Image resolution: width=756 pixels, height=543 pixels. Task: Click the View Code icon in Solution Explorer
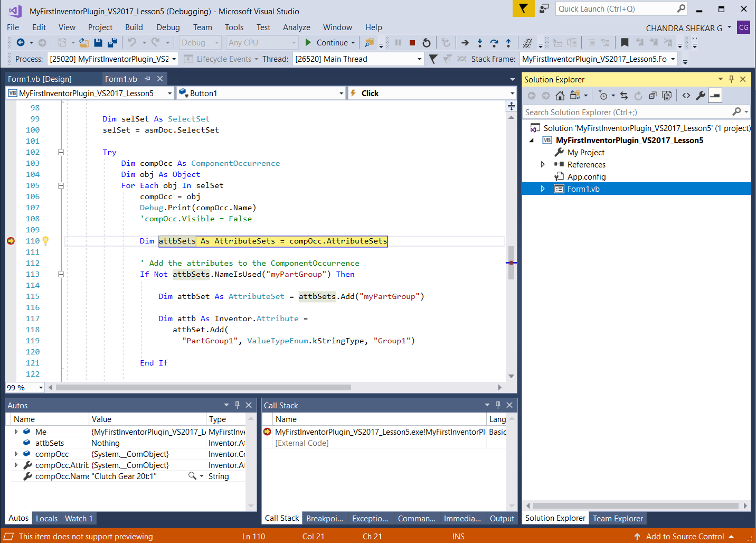[686, 96]
